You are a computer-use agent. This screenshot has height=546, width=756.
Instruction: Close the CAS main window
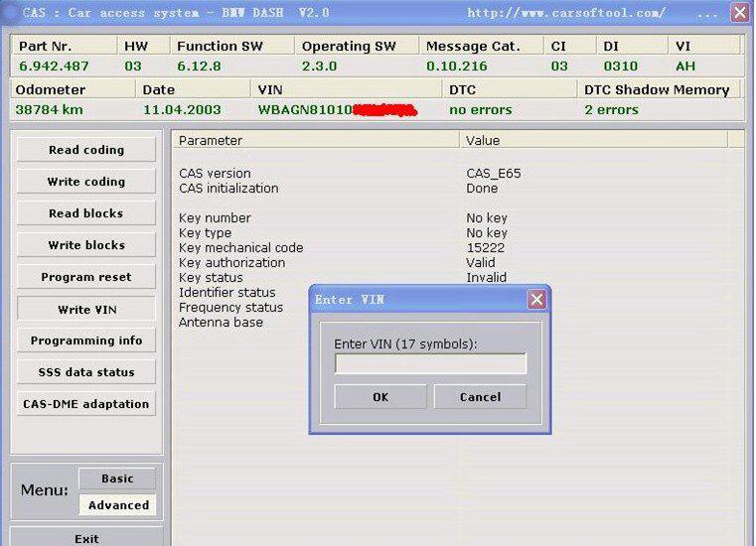tap(740, 12)
